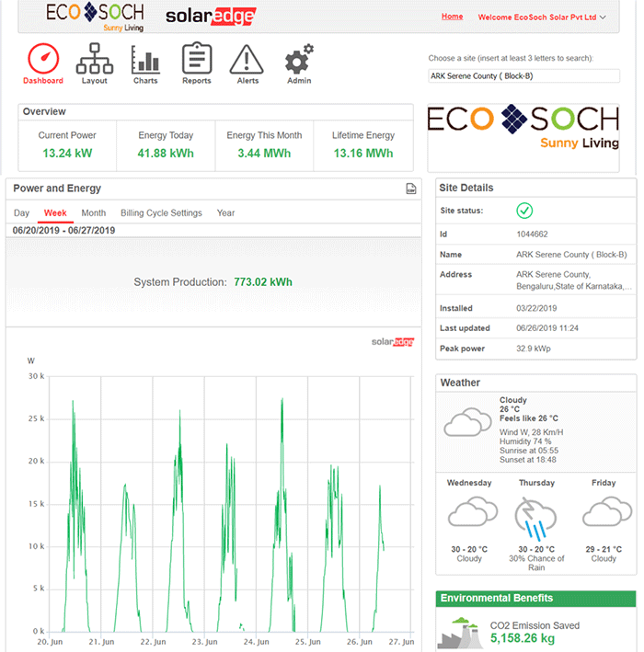This screenshot has width=644, height=652.
Task: Click the Installed date 03/22/2019
Action: tap(536, 308)
